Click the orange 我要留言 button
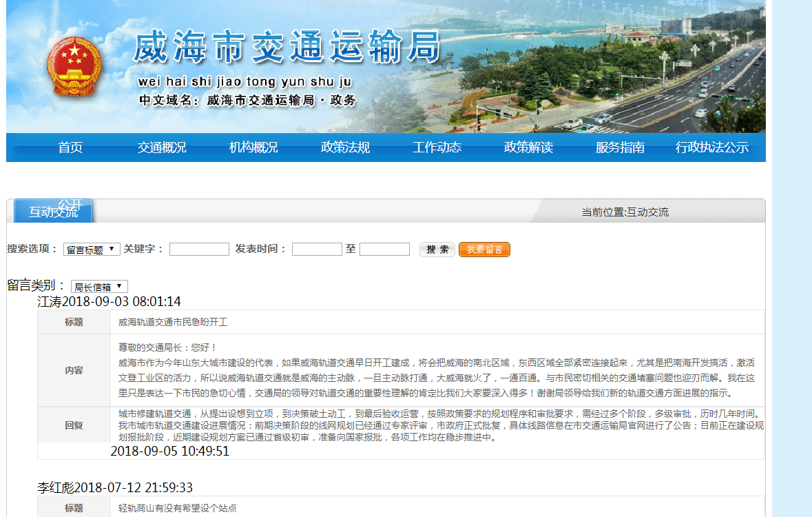Image resolution: width=812 pixels, height=517 pixels. [x=484, y=250]
